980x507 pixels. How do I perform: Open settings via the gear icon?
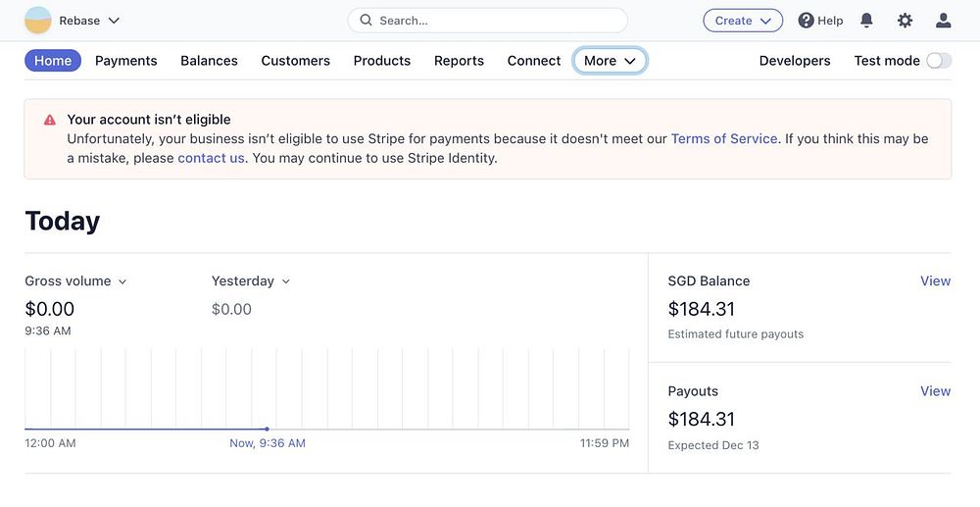[x=905, y=21]
